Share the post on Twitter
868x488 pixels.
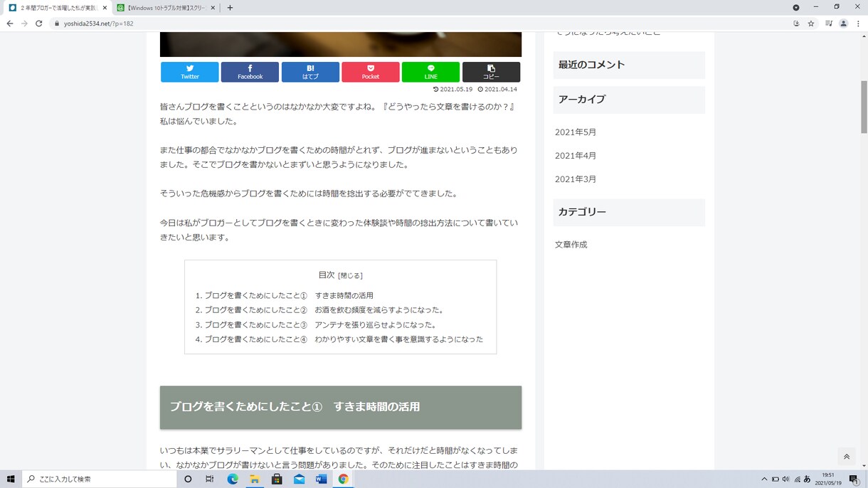click(x=190, y=72)
